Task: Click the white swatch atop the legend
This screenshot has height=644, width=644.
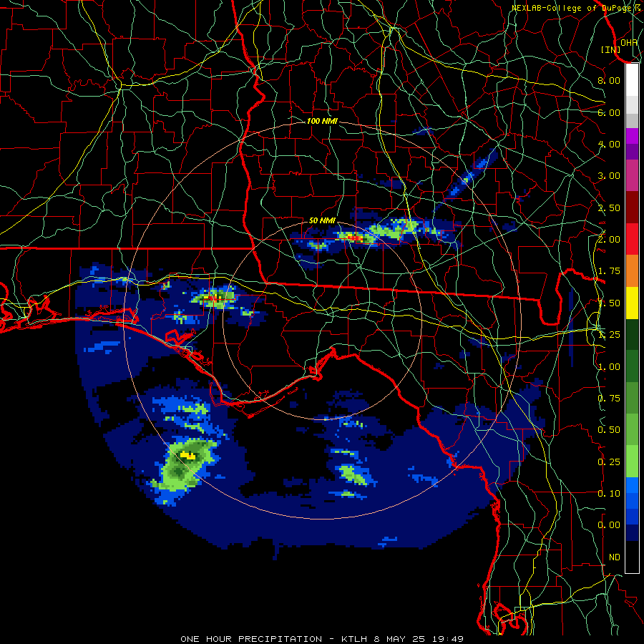Action: pyautogui.click(x=632, y=80)
